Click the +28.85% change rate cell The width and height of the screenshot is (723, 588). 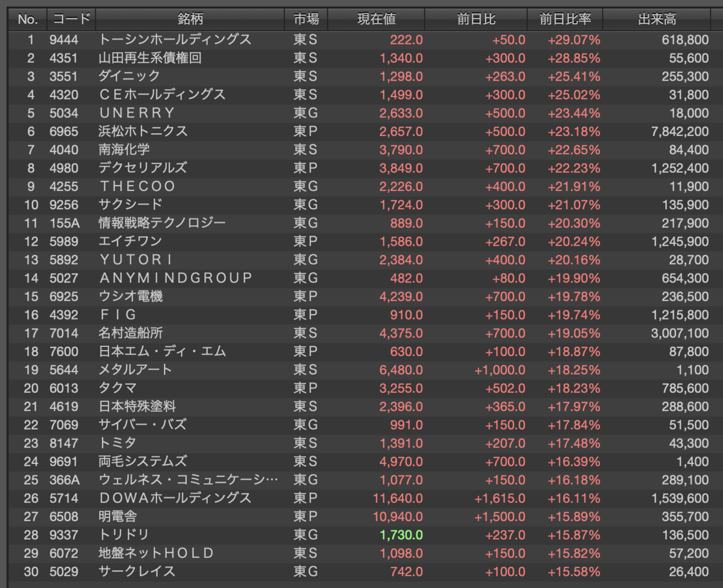(574, 58)
